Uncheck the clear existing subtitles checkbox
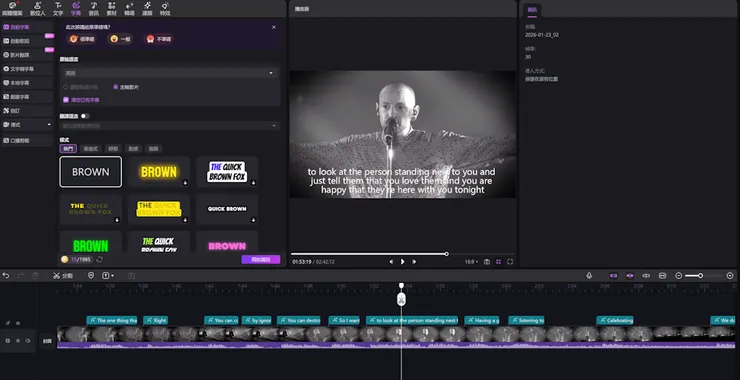The image size is (740, 380). coord(66,100)
